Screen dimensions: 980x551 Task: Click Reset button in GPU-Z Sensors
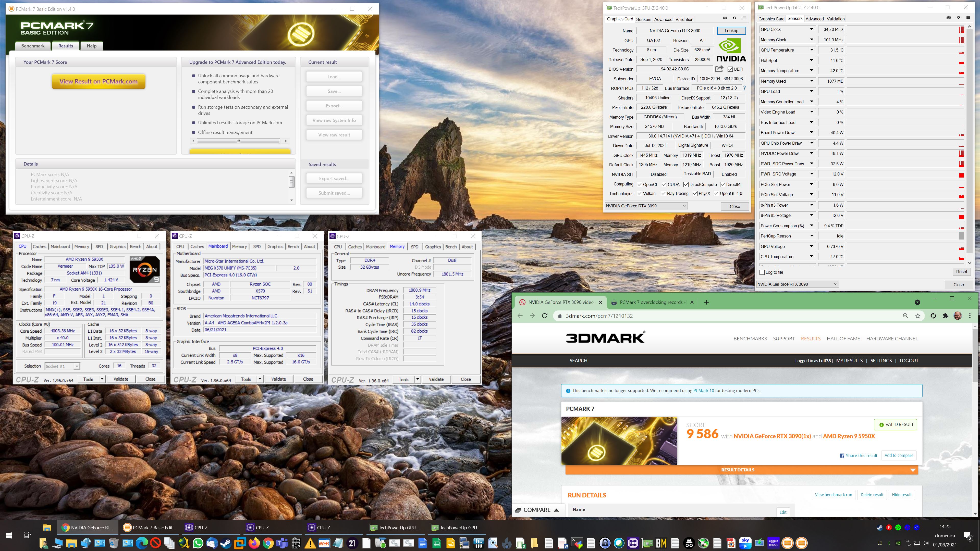(961, 271)
